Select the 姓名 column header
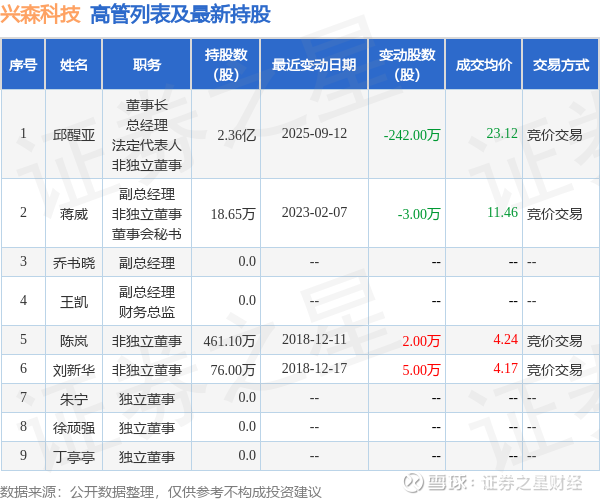600x501 pixels. 73,64
